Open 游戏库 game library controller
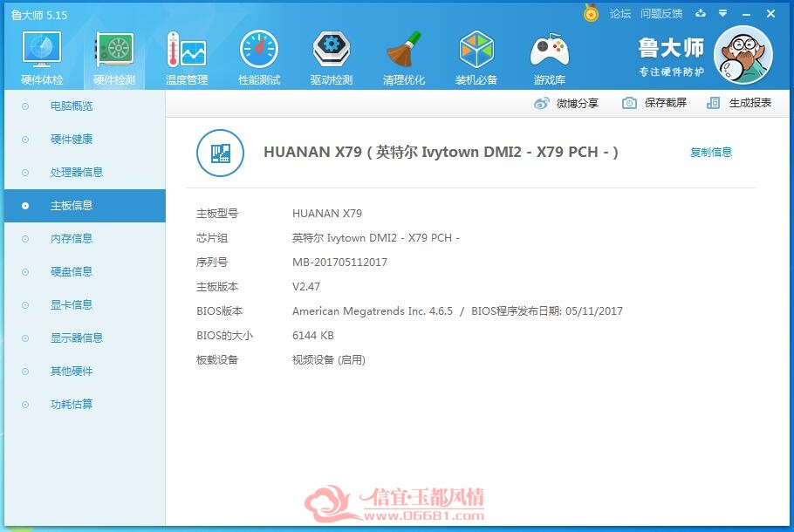Image resolution: width=794 pixels, height=532 pixels. (549, 58)
